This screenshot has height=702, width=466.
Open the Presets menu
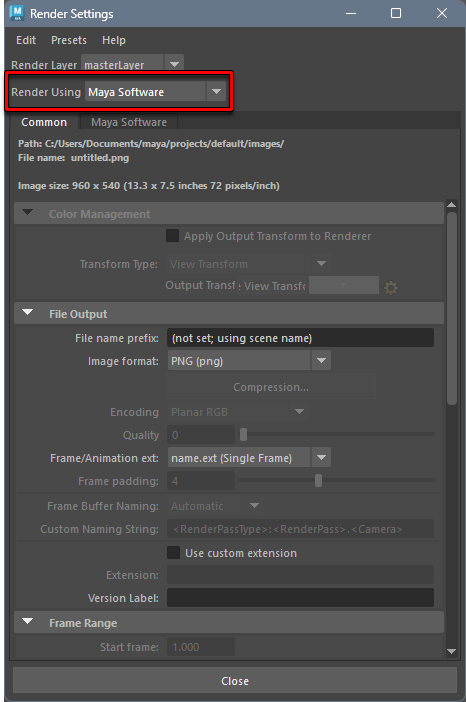(x=69, y=40)
